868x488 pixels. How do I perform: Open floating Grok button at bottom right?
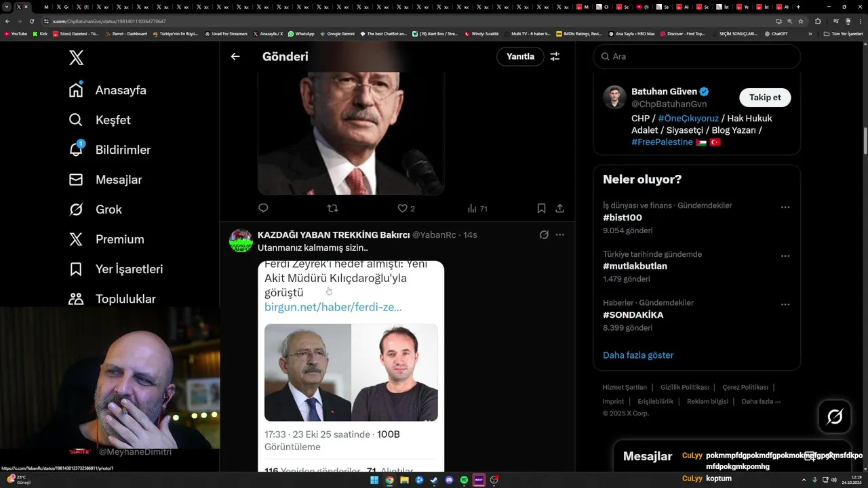click(835, 417)
